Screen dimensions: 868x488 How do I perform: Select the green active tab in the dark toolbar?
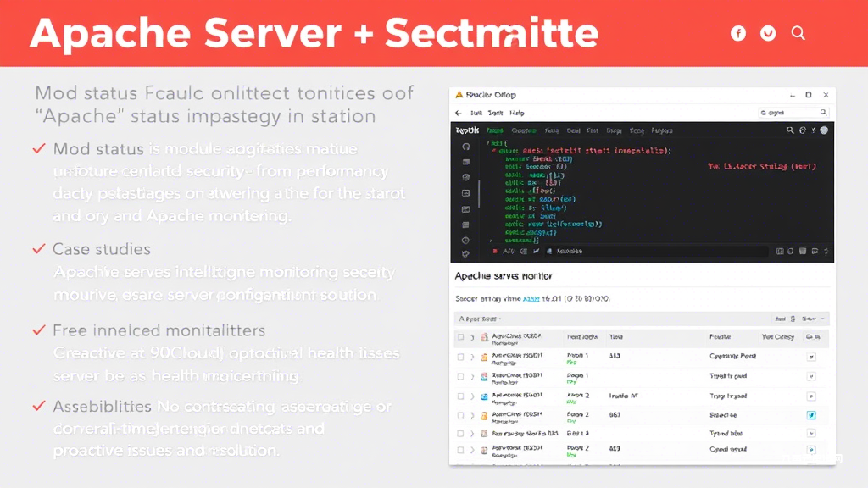coord(495,131)
